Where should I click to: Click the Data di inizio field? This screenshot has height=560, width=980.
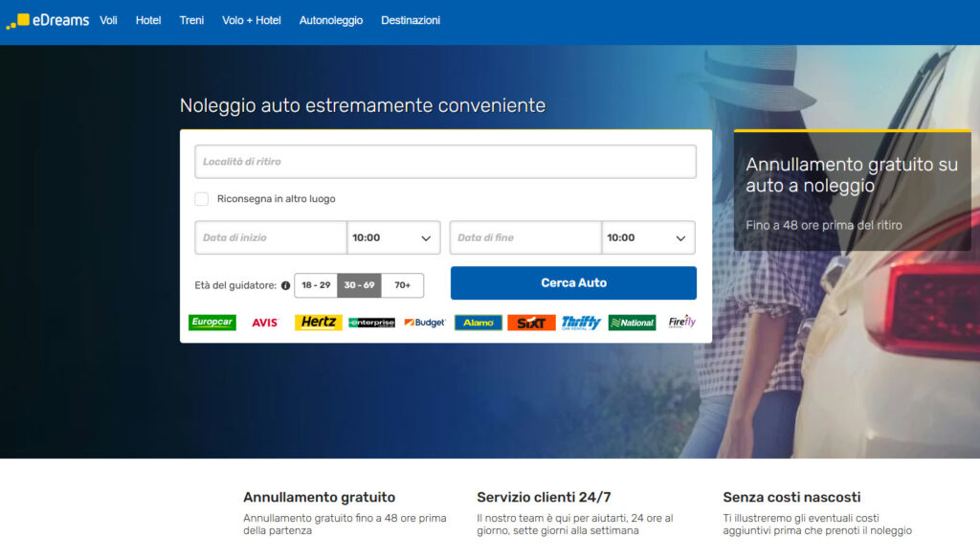click(x=271, y=237)
